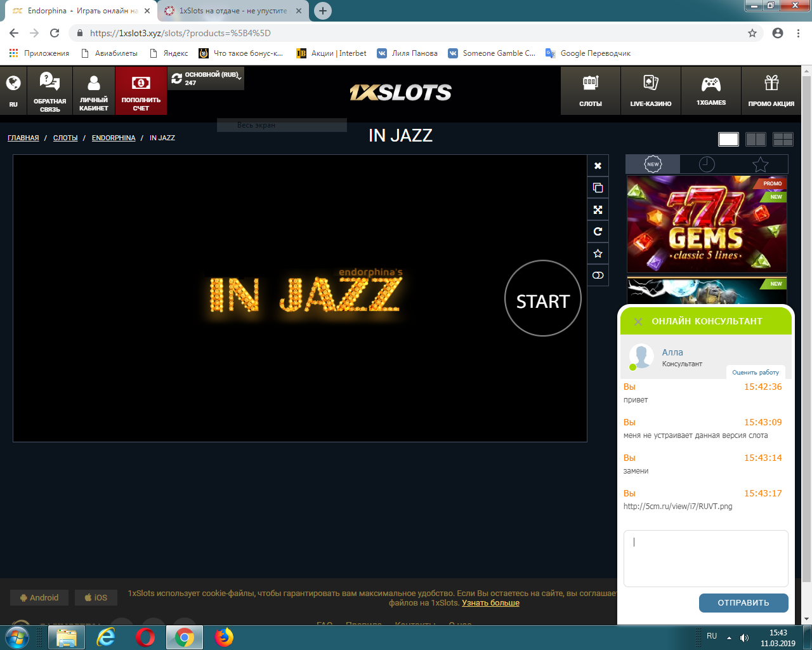The height and width of the screenshot is (650, 812).
Task: Send the chat message with Отправить
Action: 743,603
